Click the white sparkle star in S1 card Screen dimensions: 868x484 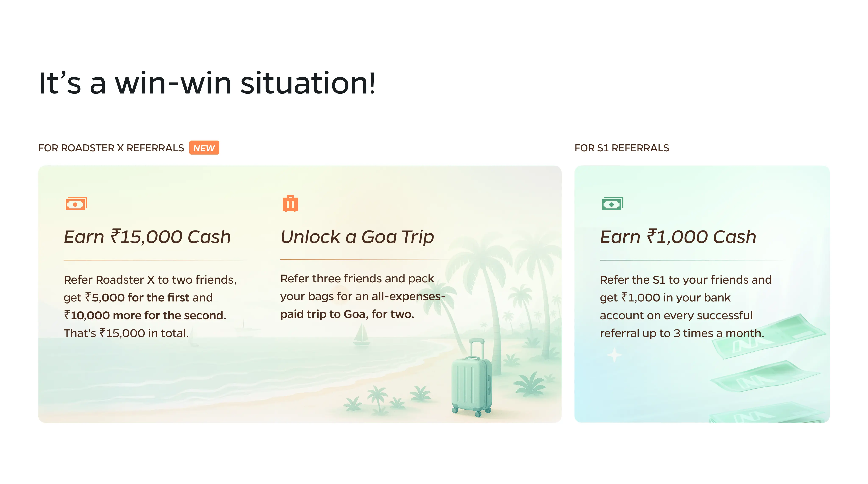point(614,355)
